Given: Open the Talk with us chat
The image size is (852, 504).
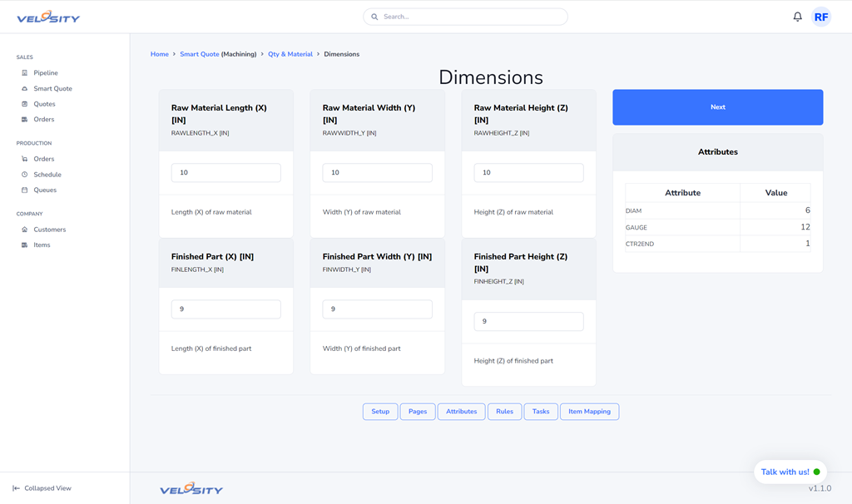Looking at the screenshot, I should click(x=790, y=472).
